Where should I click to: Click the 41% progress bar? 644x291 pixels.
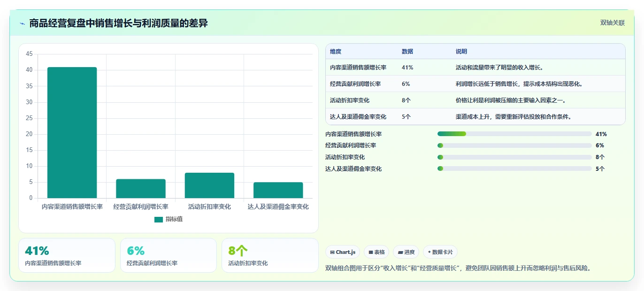click(x=514, y=134)
